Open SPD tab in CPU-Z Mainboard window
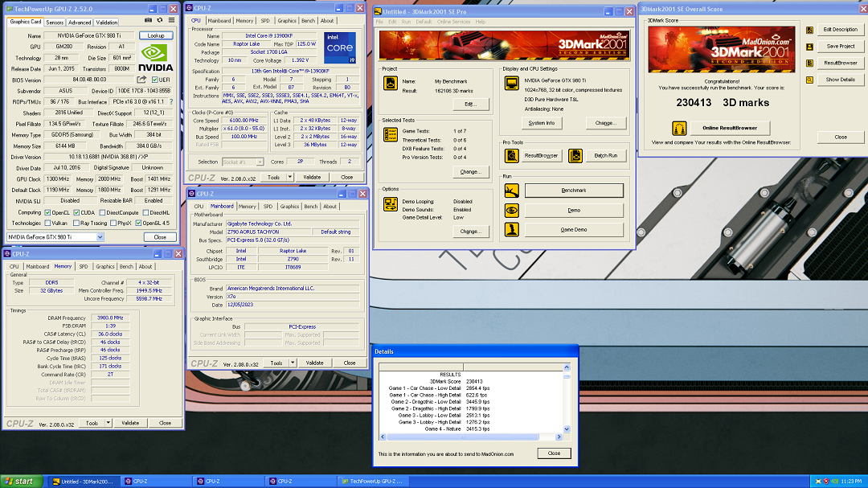Image resolution: width=868 pixels, height=488 pixels. pos(268,206)
